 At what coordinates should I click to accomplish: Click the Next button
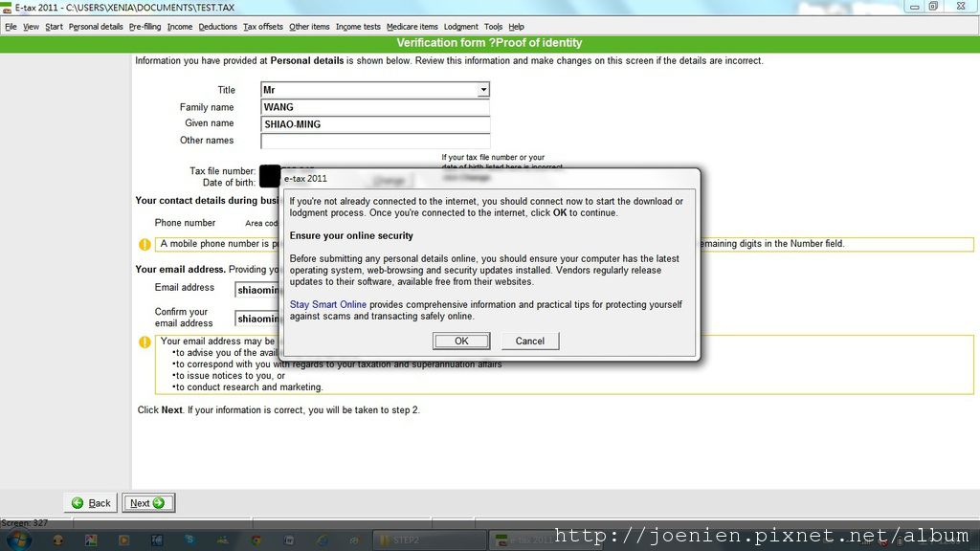pyautogui.click(x=148, y=503)
